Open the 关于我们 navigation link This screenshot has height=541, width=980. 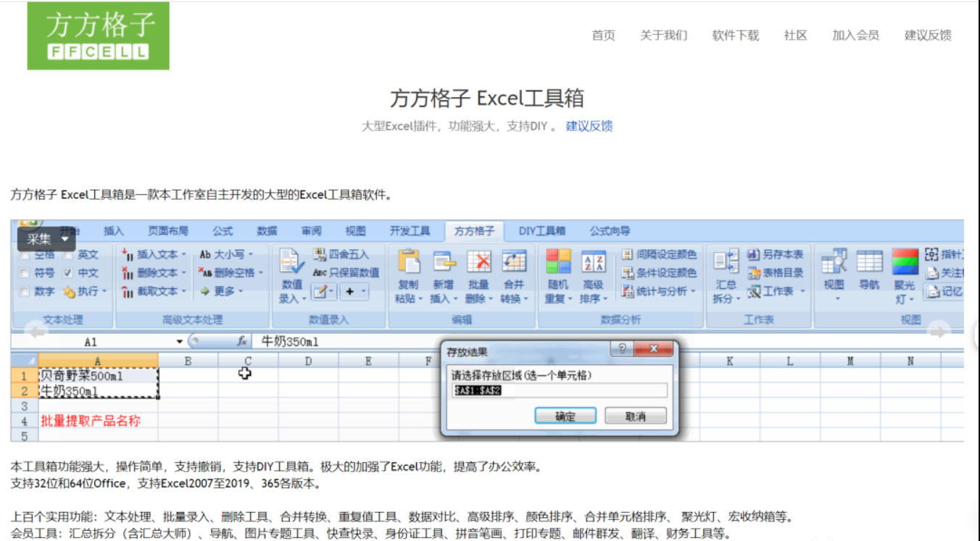(x=664, y=35)
